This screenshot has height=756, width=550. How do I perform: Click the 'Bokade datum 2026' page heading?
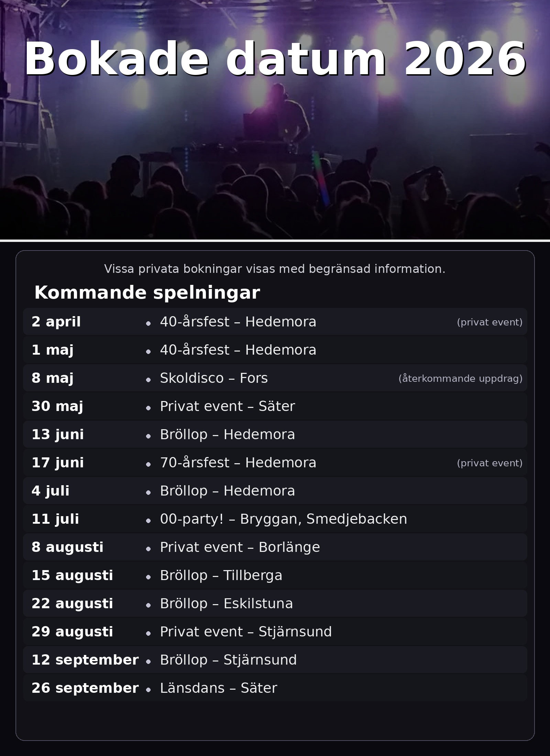click(x=275, y=59)
